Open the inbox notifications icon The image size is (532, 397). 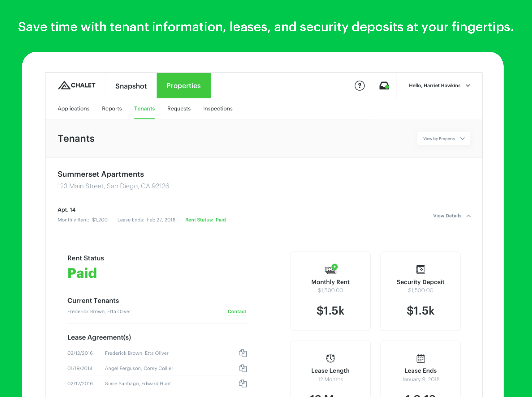click(384, 86)
